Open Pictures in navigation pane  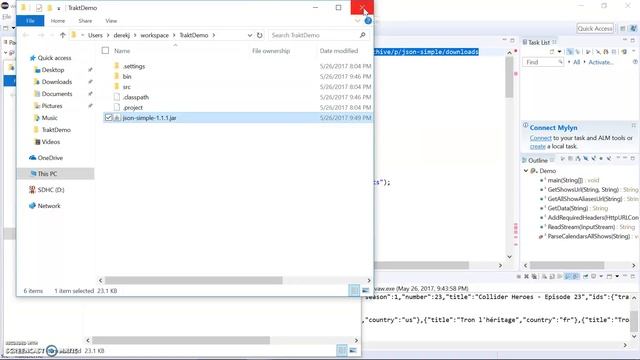point(52,106)
